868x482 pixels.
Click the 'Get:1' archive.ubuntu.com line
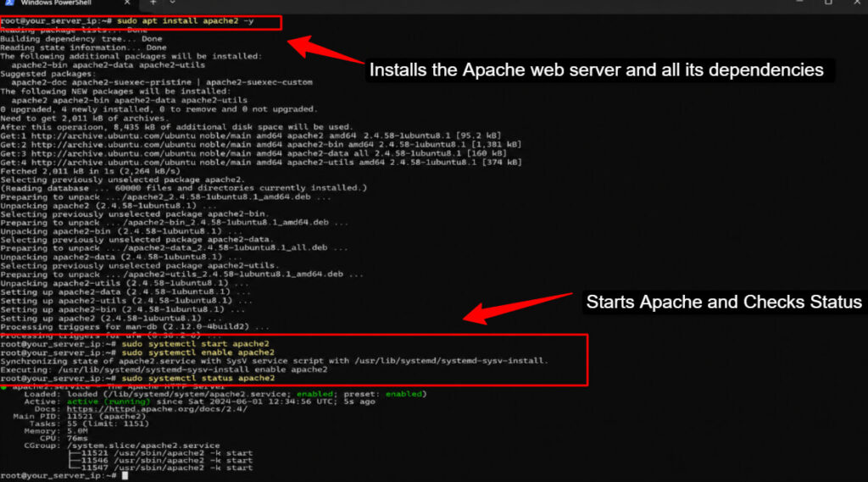251,136
